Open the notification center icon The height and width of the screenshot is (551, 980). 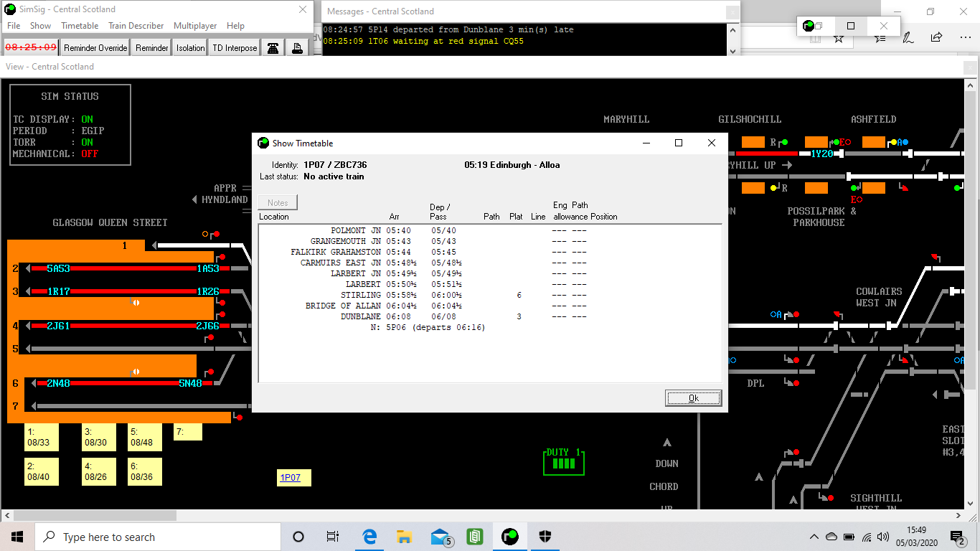pyautogui.click(x=958, y=537)
